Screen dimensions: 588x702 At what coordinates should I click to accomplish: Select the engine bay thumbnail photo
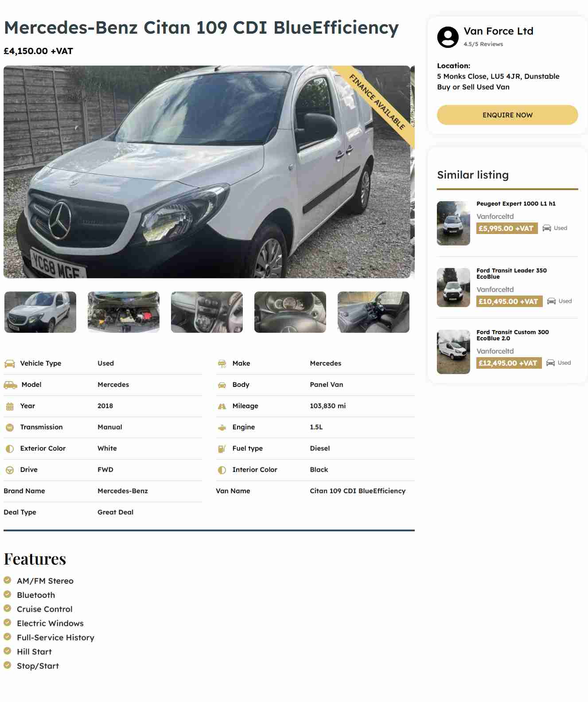(x=124, y=312)
